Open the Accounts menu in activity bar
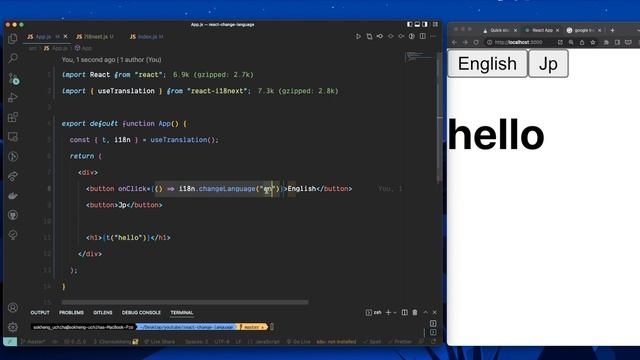Viewport: 640px width, 360px height. tap(13, 307)
